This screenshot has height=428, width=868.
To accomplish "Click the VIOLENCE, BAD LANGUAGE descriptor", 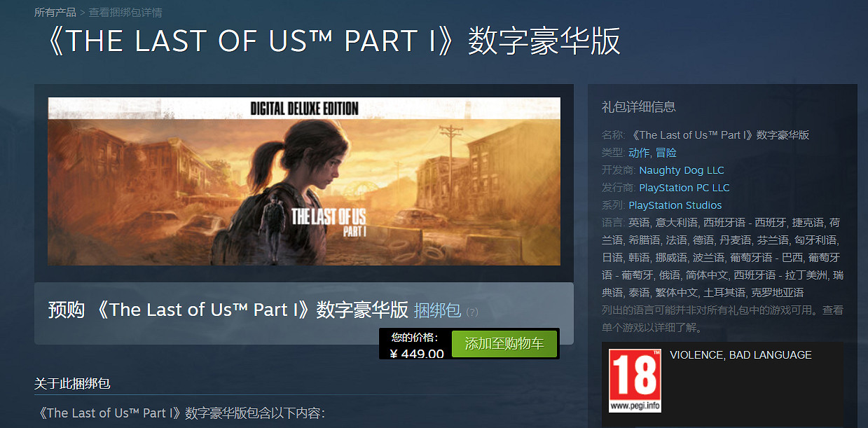I will (x=740, y=355).
